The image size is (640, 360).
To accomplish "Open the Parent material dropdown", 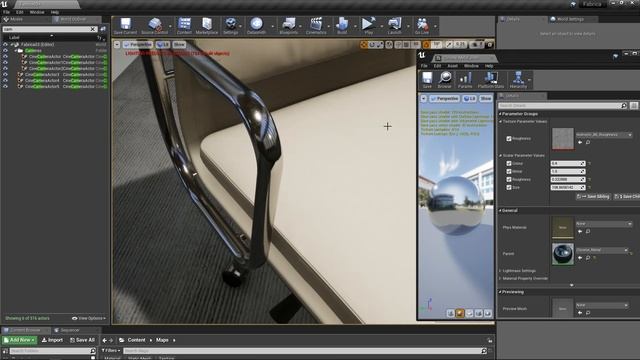I will click(x=602, y=250).
